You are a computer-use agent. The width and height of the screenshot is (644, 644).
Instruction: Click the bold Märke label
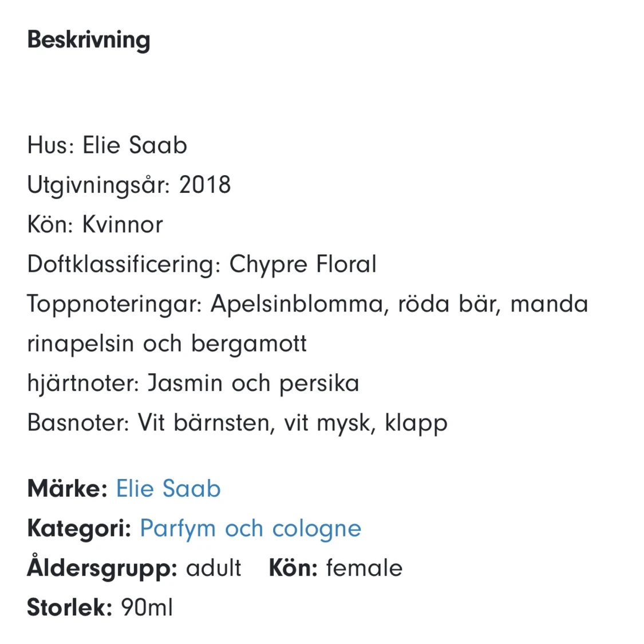(x=67, y=489)
